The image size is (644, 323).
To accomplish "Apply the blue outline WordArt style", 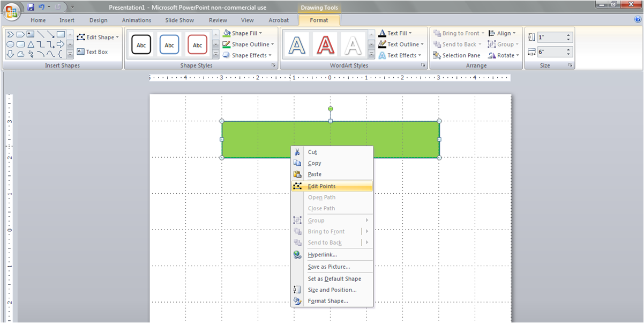I will click(x=298, y=46).
